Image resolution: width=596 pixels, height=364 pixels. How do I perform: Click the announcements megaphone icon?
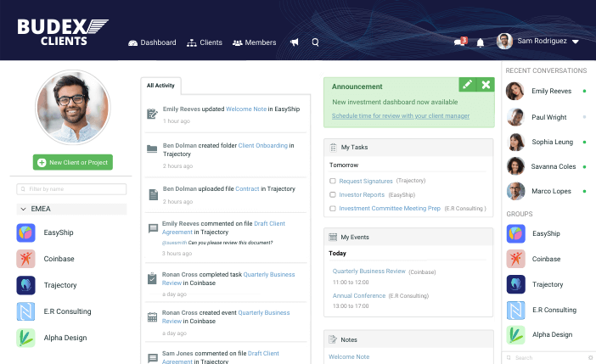tap(295, 42)
